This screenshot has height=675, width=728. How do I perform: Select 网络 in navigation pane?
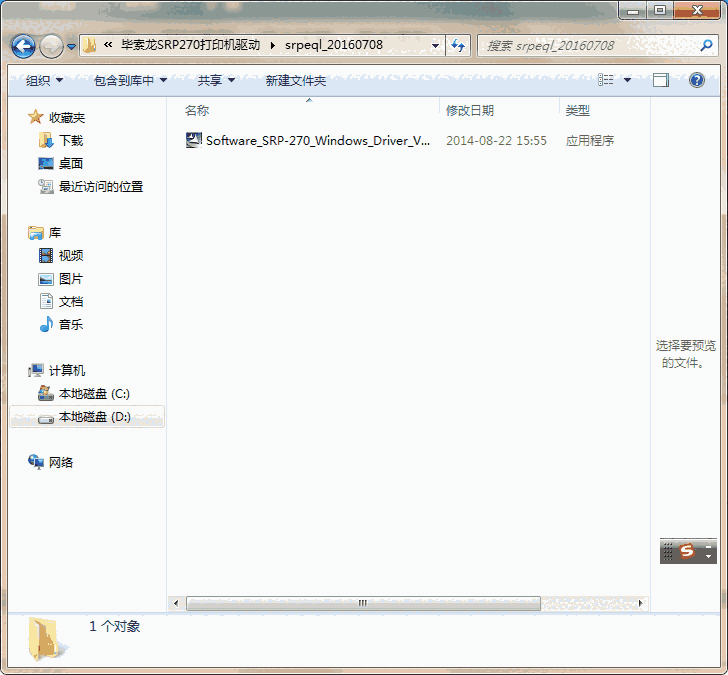coord(61,462)
